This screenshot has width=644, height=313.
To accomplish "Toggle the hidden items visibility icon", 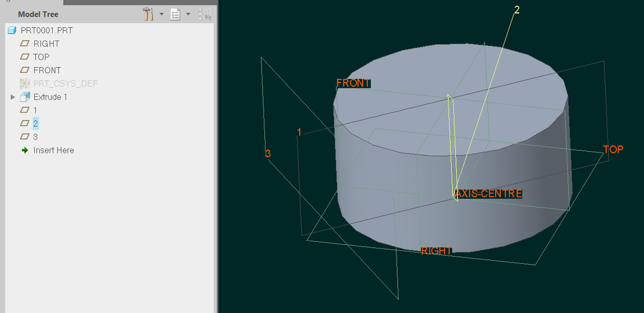I will pyautogui.click(x=204, y=14).
